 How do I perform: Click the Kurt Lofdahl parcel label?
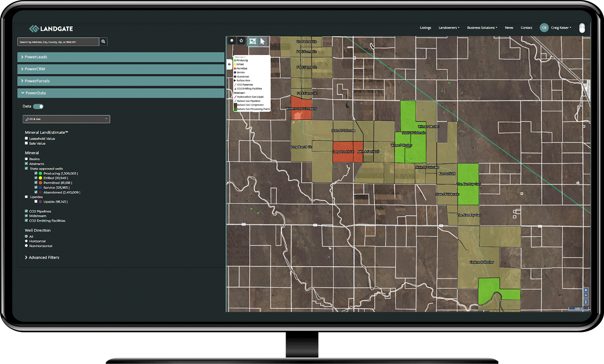[x=447, y=173]
